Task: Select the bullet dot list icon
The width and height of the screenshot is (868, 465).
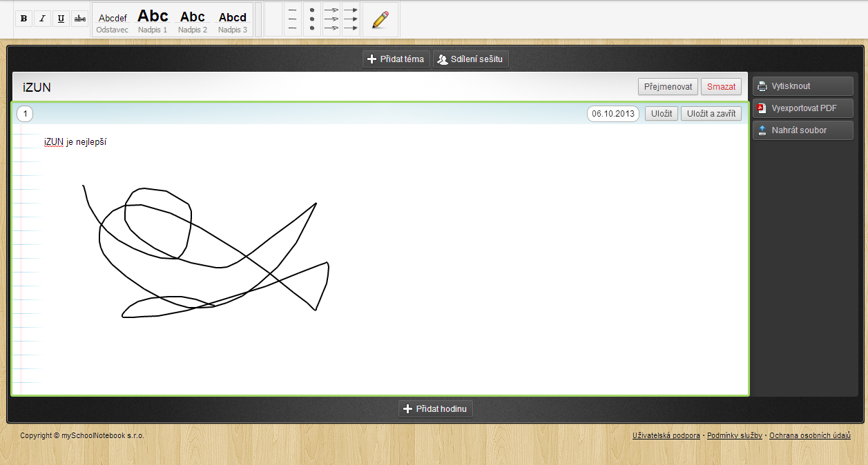Action: [x=312, y=19]
